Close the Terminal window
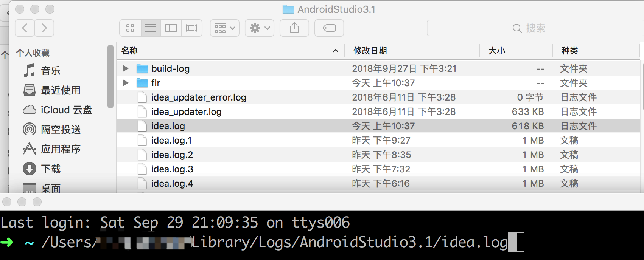 [x=7, y=202]
